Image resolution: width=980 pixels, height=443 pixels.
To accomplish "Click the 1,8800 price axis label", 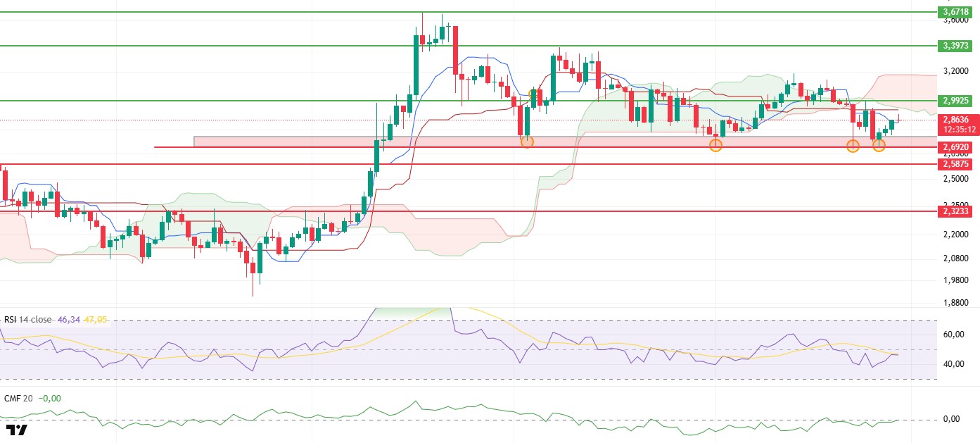I will point(955,304).
